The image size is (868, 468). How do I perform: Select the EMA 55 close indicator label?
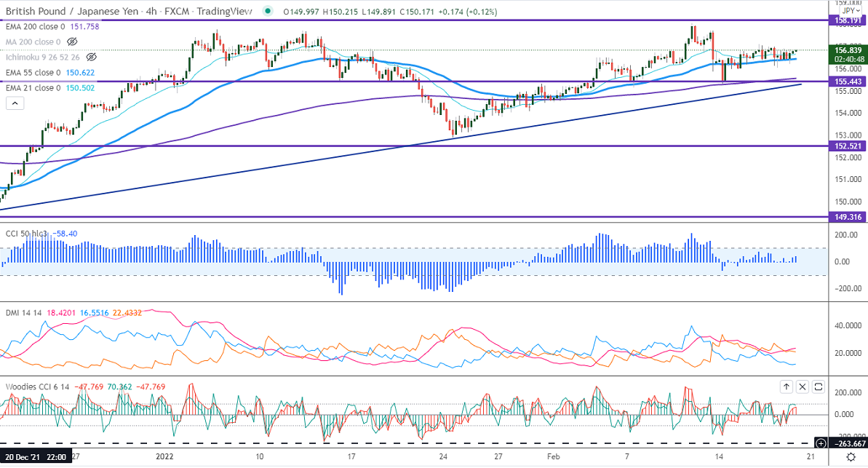33,73
